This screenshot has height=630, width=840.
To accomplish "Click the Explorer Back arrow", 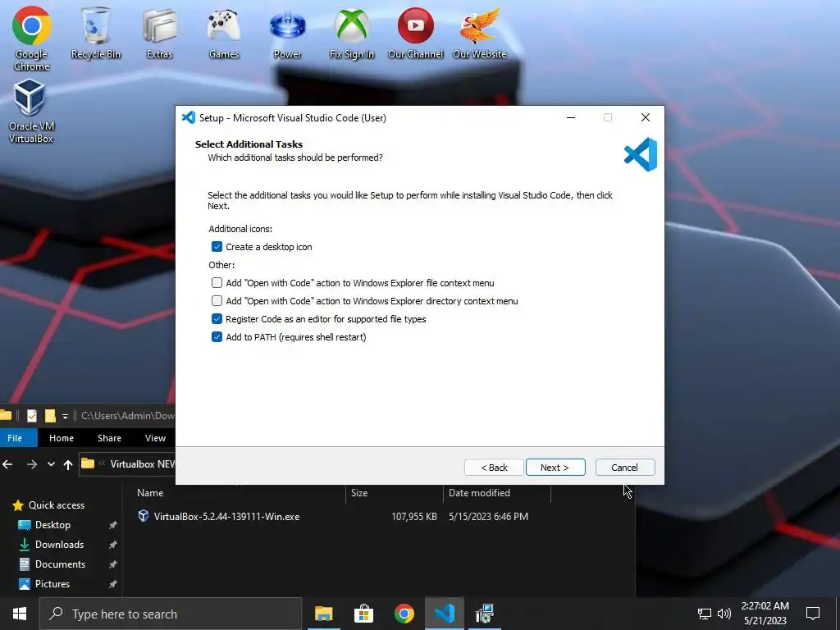I will 7,464.
